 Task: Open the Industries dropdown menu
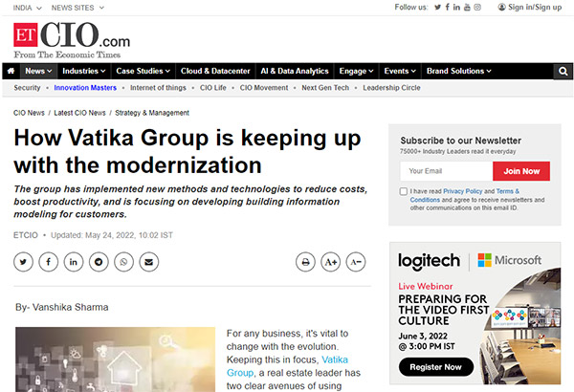(84, 71)
